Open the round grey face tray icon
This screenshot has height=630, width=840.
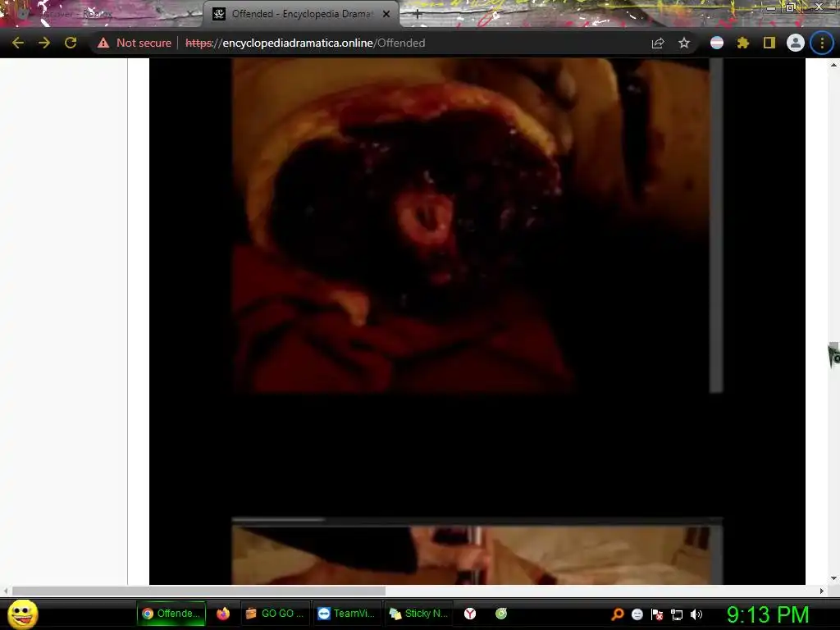[637, 614]
